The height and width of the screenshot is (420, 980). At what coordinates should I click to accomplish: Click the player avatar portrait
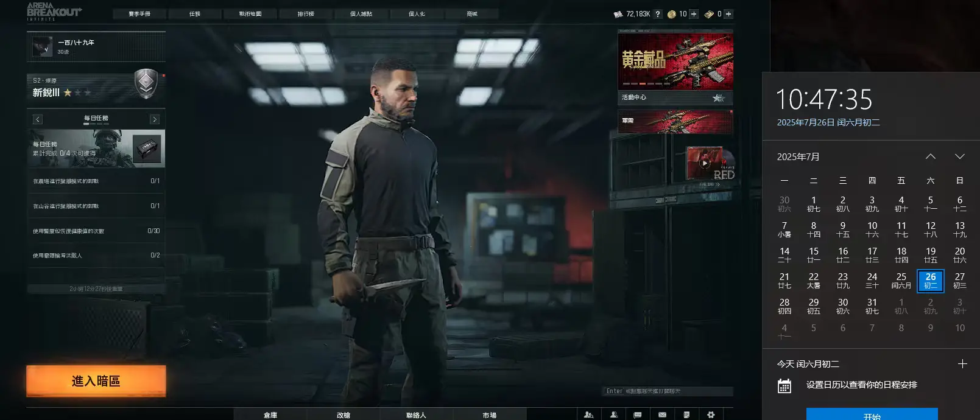(42, 46)
